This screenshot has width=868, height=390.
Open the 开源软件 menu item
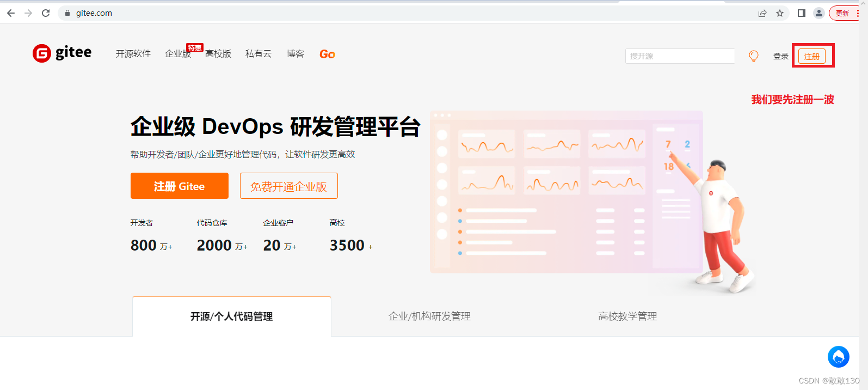tap(133, 53)
